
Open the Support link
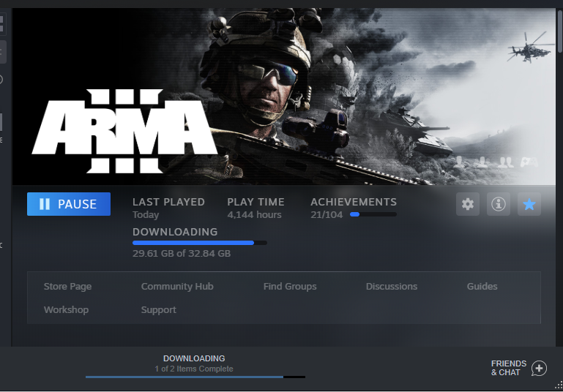coord(158,310)
